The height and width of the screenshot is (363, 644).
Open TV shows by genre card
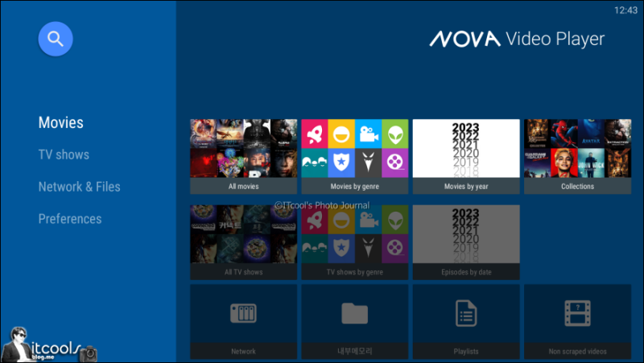point(355,242)
